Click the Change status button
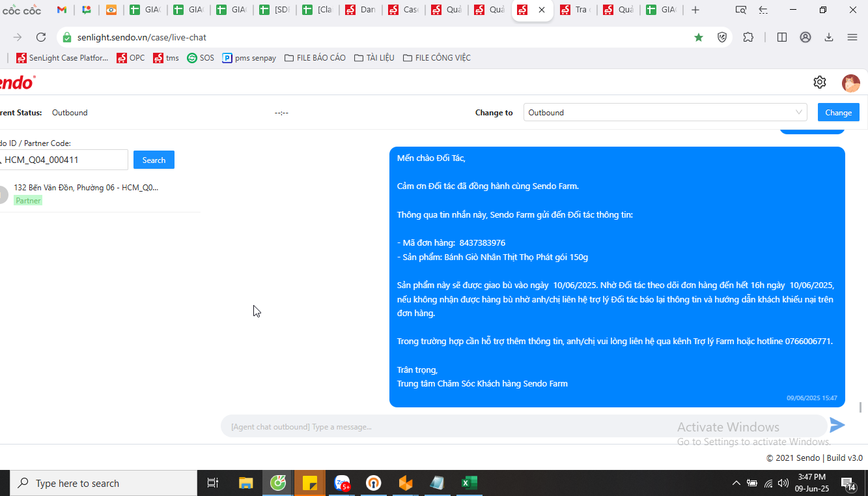 click(839, 113)
